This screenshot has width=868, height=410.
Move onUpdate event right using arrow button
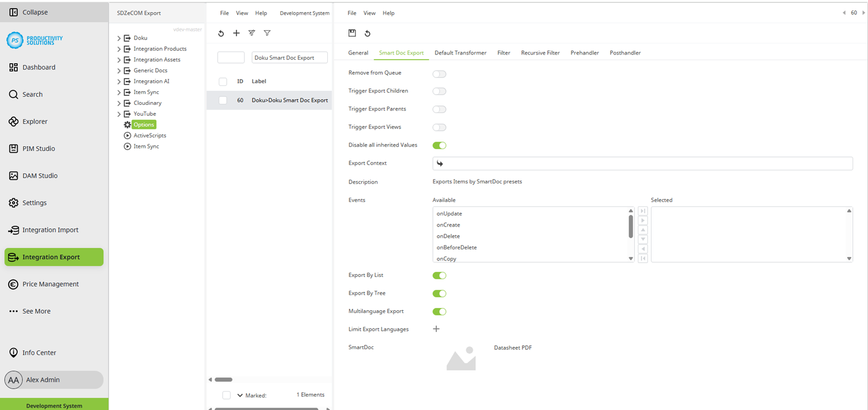[x=642, y=220]
